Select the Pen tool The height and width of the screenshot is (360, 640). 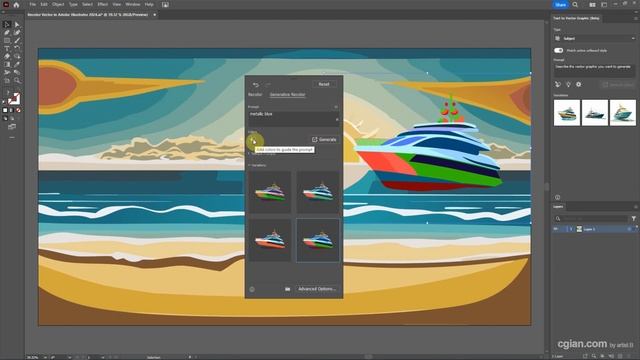(x=7, y=33)
